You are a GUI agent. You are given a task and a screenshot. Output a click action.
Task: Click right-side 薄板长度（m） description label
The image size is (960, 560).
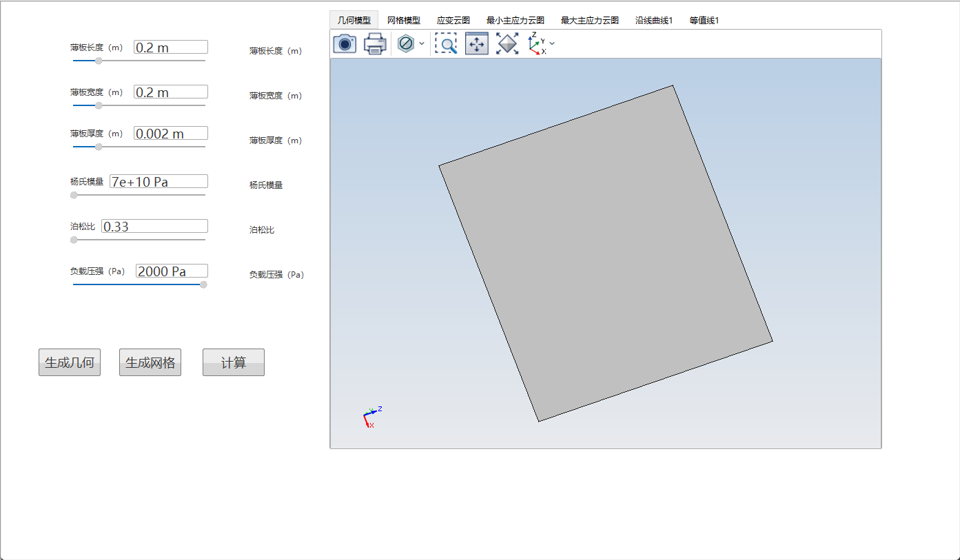coord(276,50)
